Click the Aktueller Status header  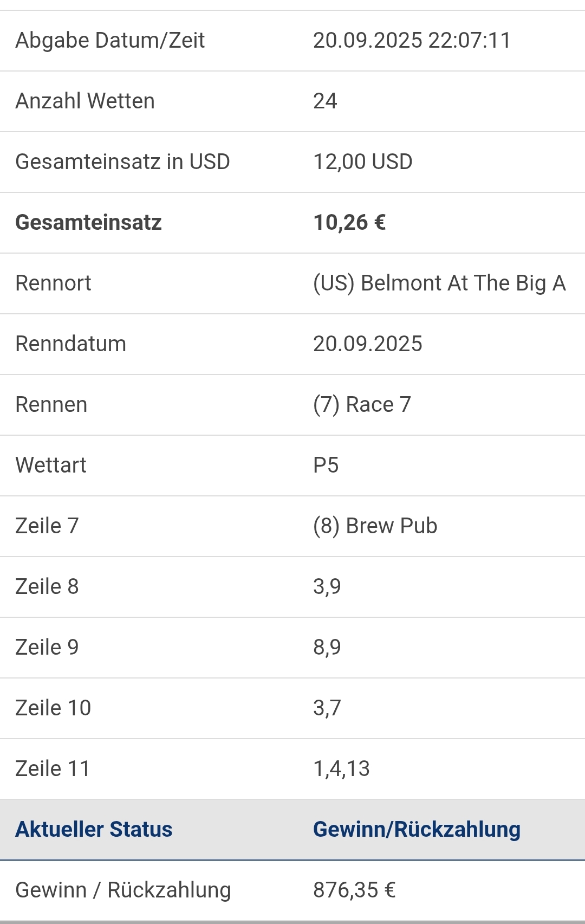94,830
